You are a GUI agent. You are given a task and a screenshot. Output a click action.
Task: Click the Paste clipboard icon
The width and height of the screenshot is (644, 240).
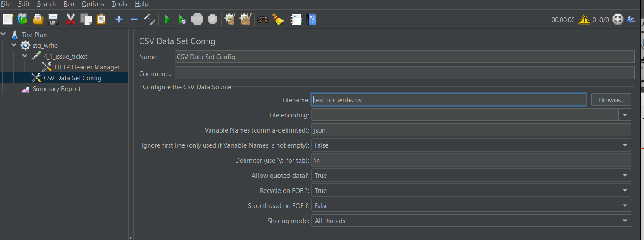pyautogui.click(x=101, y=19)
